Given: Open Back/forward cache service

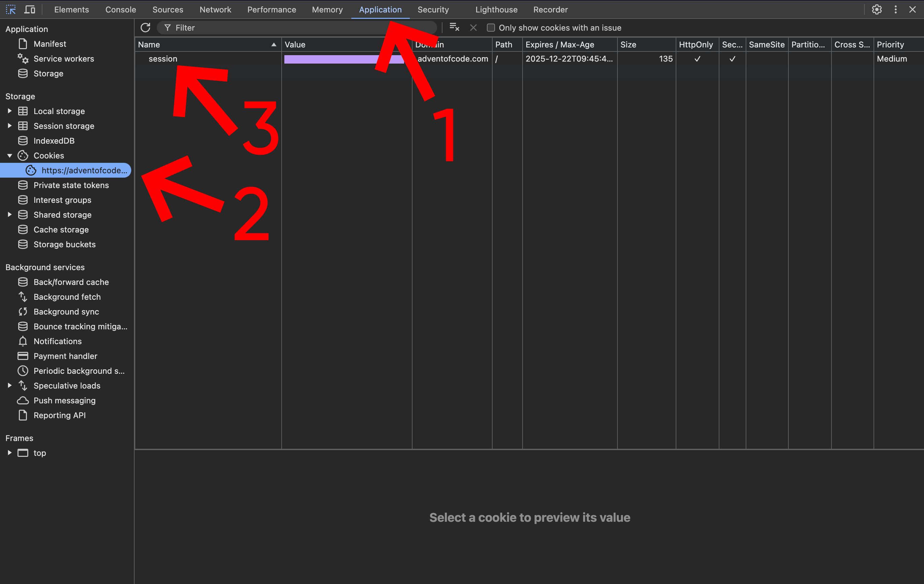Looking at the screenshot, I should coord(71,282).
